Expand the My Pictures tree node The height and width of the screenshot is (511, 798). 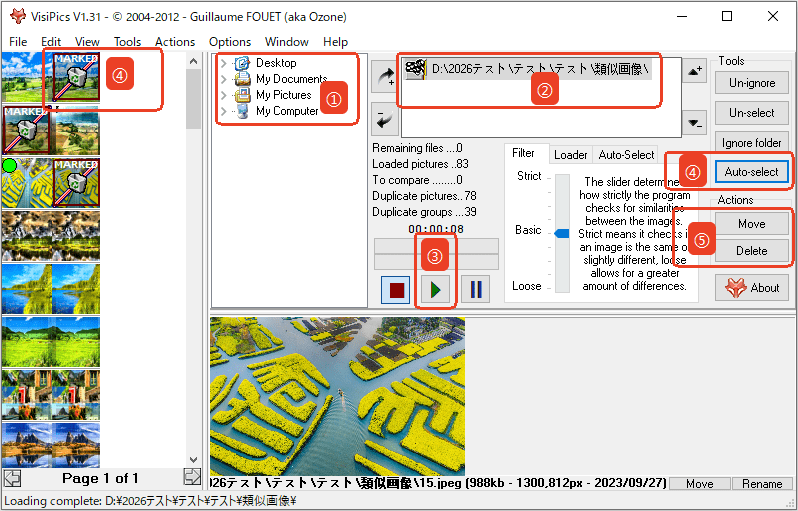(x=223, y=95)
